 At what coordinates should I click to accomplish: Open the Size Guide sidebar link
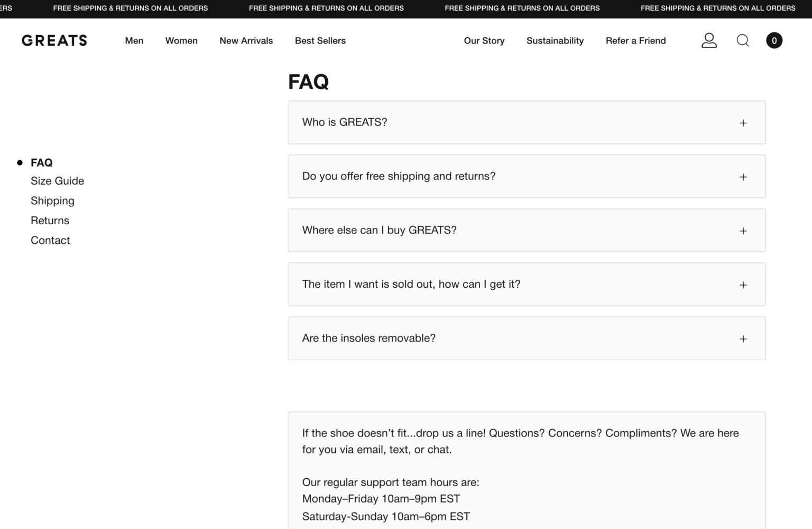(57, 181)
